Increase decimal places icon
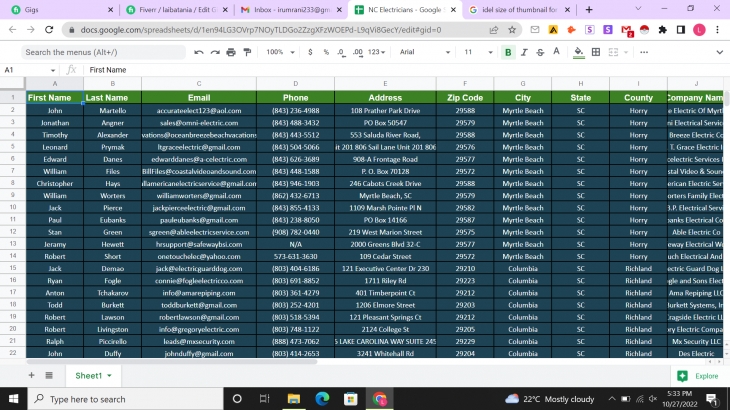This screenshot has width=730, height=410. point(358,52)
